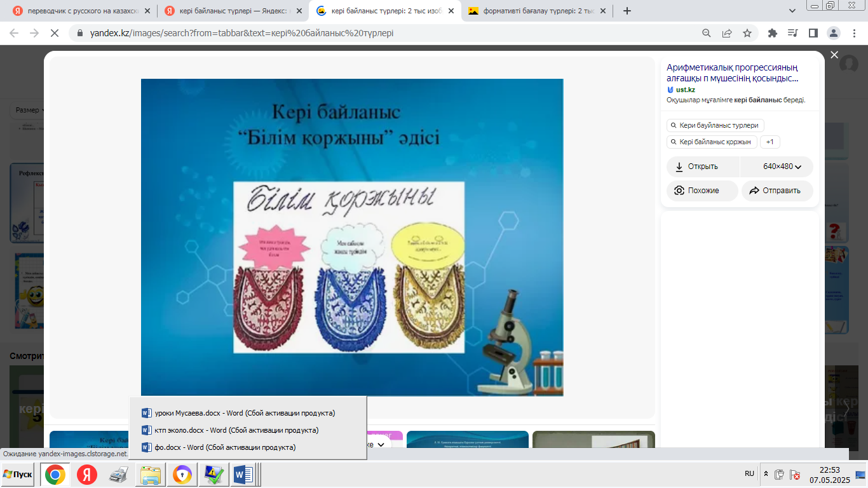Screen dimensions: 868x488
Task: Click the Chrome icon in the taskbar
Action: coord(55,475)
